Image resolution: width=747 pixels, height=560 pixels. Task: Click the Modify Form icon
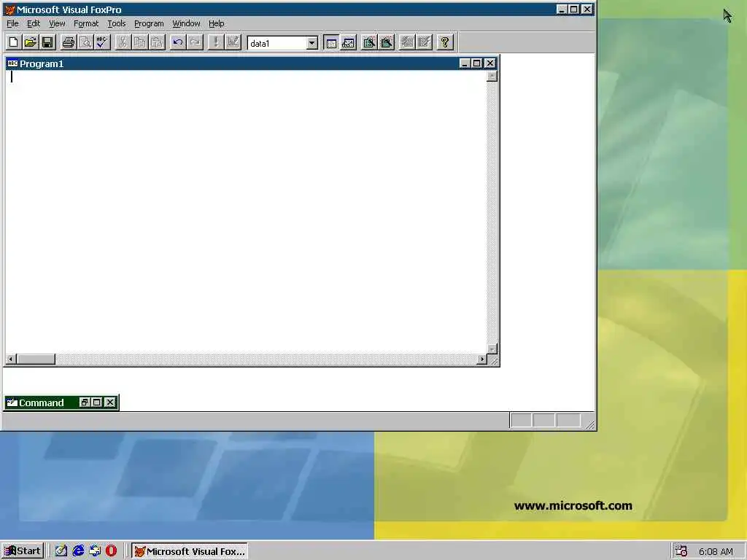coord(233,42)
